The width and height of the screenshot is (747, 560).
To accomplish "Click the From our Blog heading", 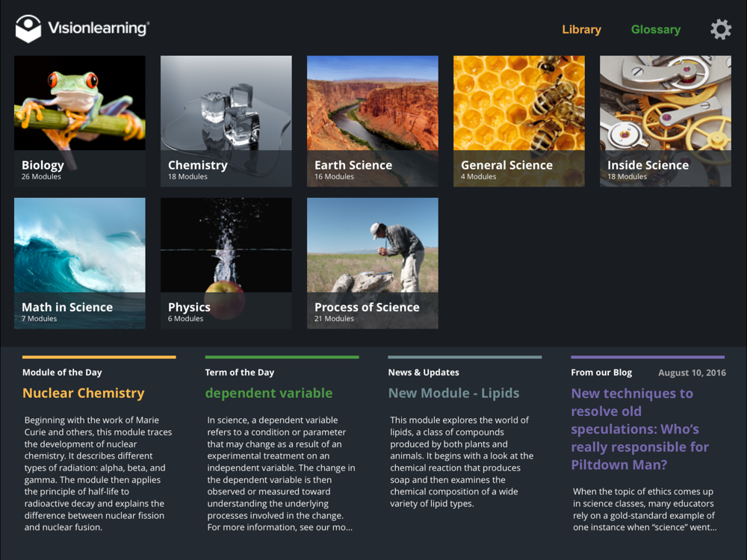I will [601, 373].
